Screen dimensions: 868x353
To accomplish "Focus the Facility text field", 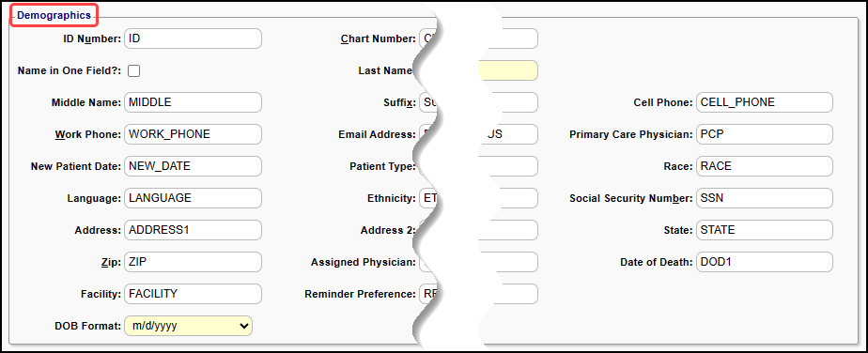I will pos(194,294).
